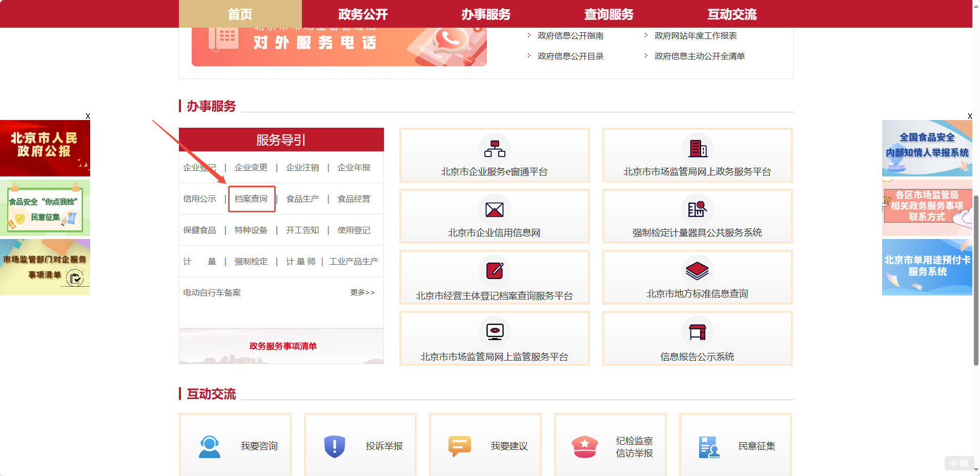Click the 北京市经营主体登记档案查询服务平台 edit icon

pyautogui.click(x=495, y=270)
